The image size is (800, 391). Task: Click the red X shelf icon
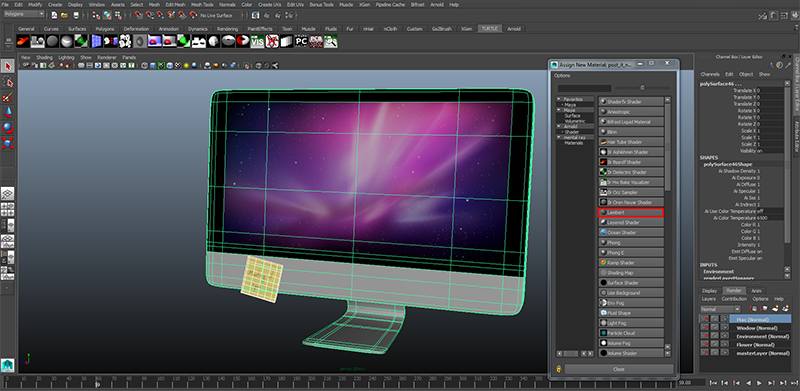tap(272, 41)
